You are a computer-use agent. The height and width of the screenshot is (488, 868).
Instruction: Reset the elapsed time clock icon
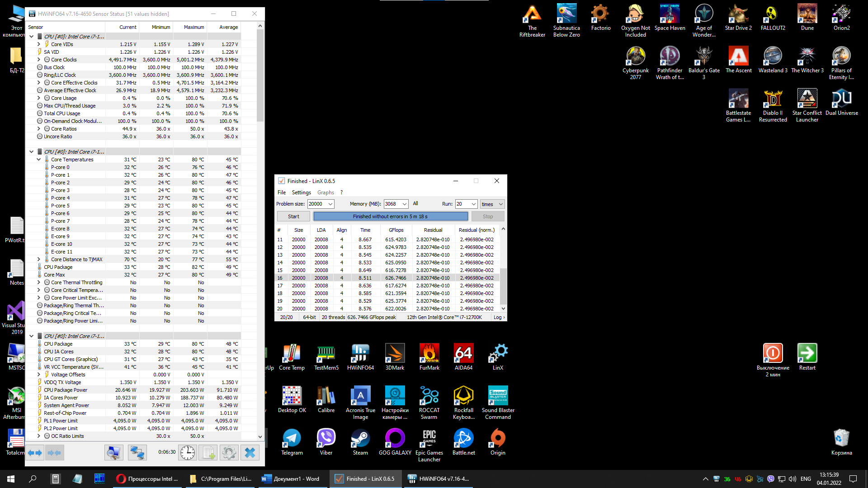pyautogui.click(x=187, y=452)
